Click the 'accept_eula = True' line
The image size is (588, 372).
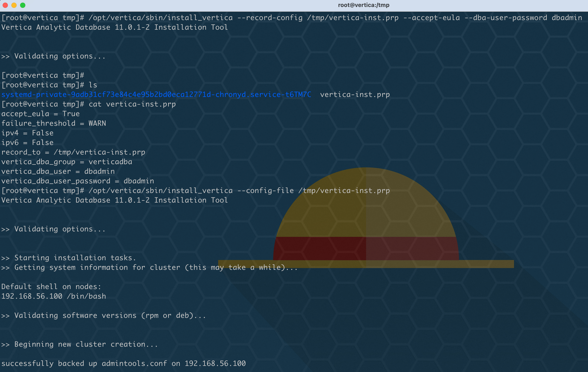(41, 114)
